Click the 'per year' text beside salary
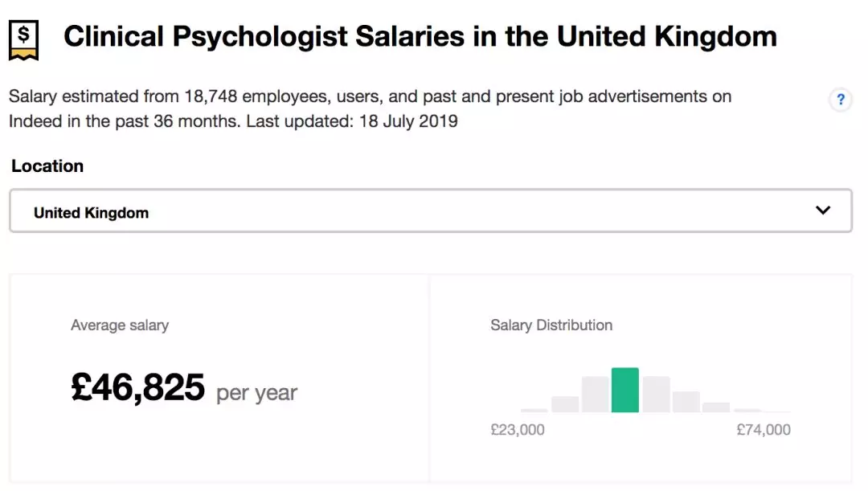 tap(257, 393)
